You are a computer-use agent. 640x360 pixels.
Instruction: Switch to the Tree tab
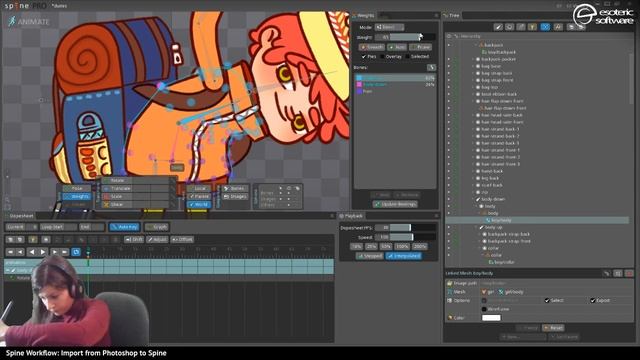[452, 16]
